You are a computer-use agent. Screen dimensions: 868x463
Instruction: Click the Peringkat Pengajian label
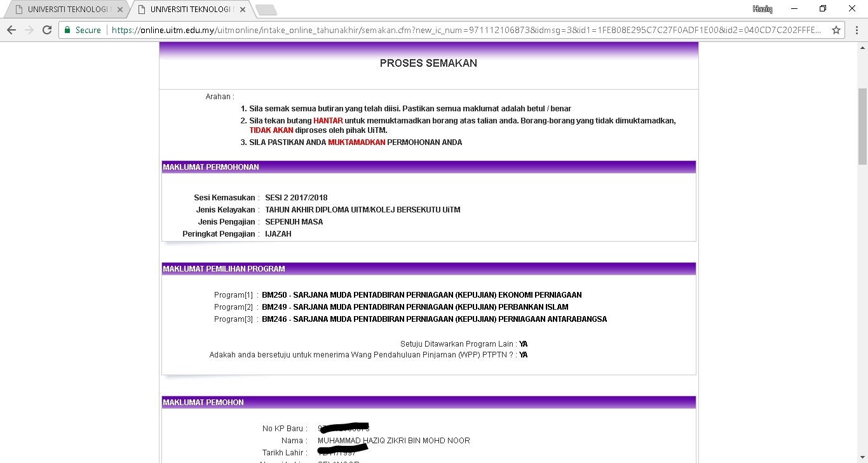tap(219, 234)
